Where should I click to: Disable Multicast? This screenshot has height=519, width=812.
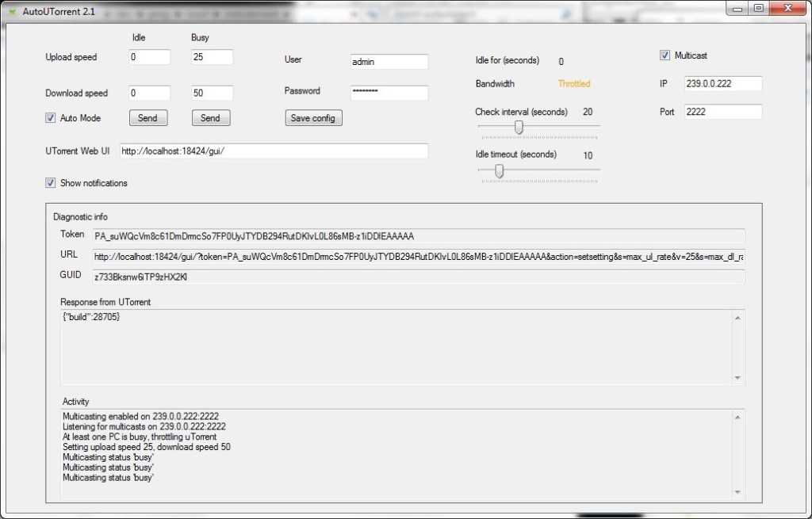(x=664, y=55)
